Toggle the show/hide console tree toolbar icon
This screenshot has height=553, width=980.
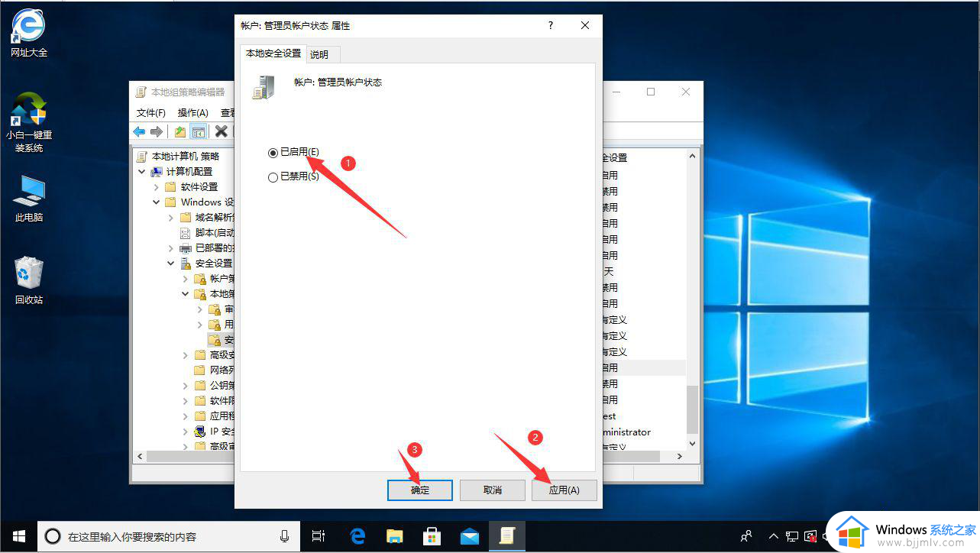click(x=198, y=131)
